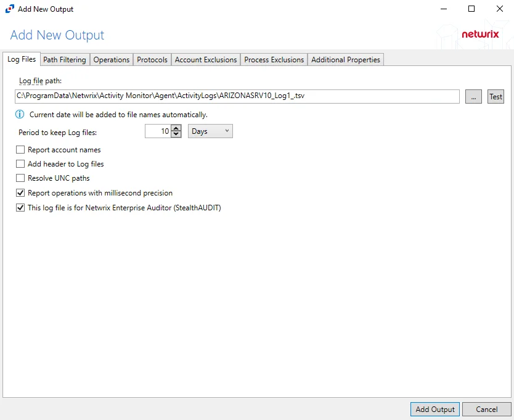
Task: Click Add Output button
Action: (435, 409)
